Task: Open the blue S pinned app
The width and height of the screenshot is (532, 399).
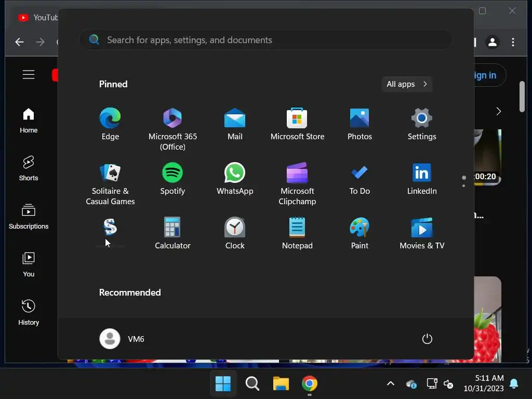Action: (x=110, y=228)
